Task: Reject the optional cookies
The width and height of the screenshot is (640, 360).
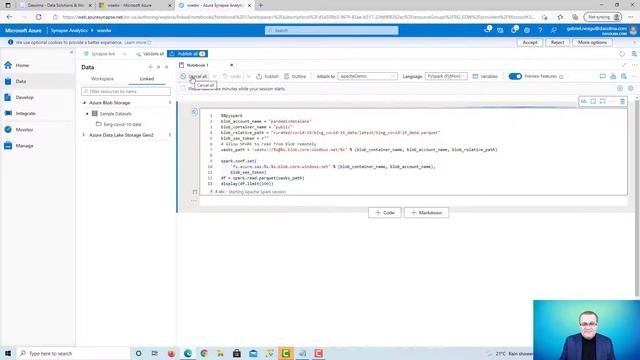Action: tap(557, 42)
